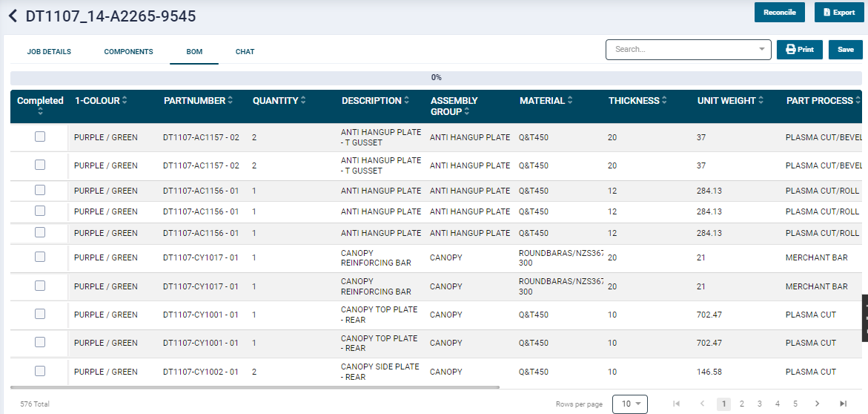Viewport: 868px width, 414px height.
Task: Switch to the COMPONENTS tab
Action: [128, 52]
